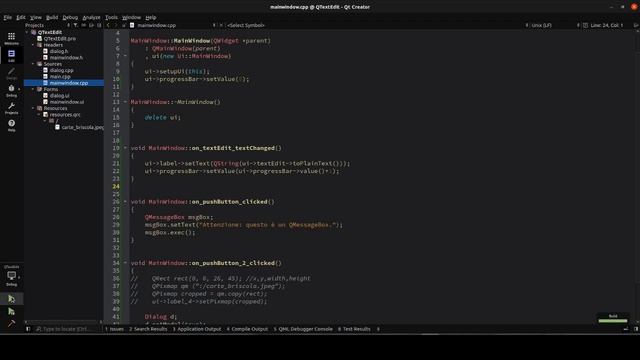Collapse the Forms folder
The image size is (640, 360).
33,89
